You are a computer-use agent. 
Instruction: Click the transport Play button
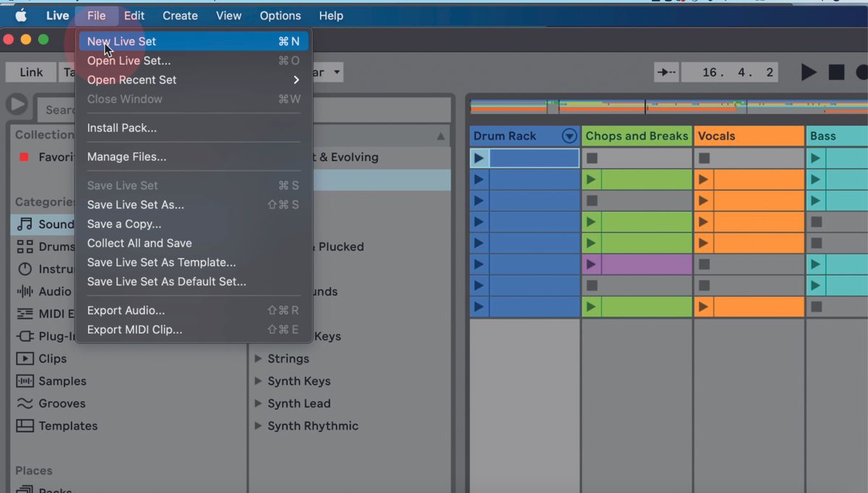click(x=809, y=72)
